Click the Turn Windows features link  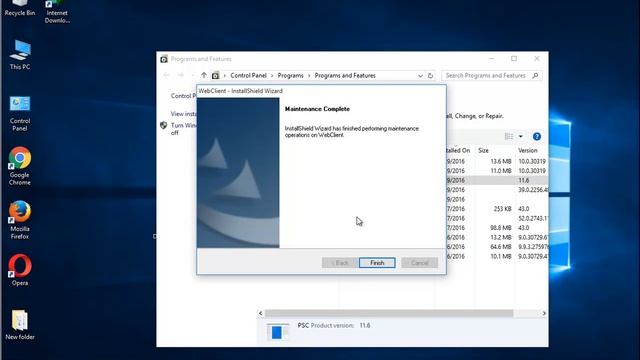tap(183, 129)
